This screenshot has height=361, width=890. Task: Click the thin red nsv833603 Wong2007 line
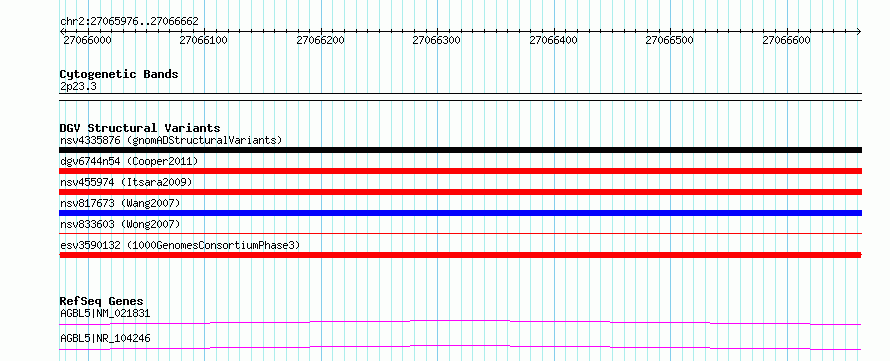coord(460,233)
